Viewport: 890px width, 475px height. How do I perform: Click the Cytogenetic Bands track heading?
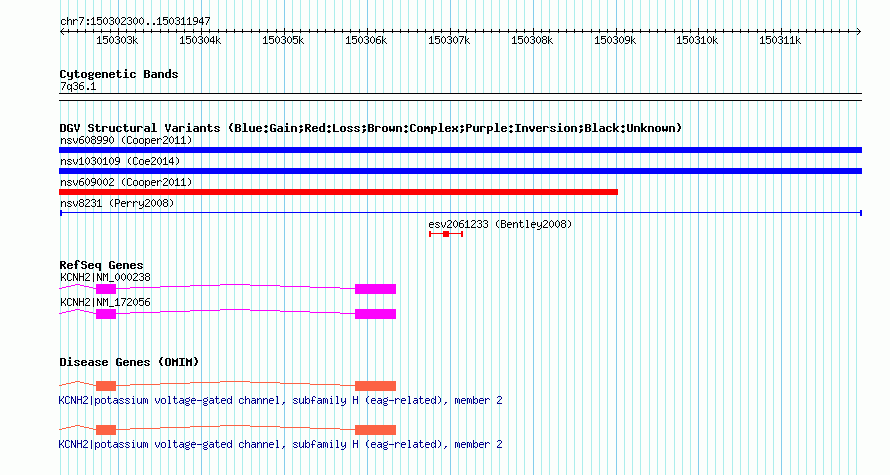click(x=119, y=74)
